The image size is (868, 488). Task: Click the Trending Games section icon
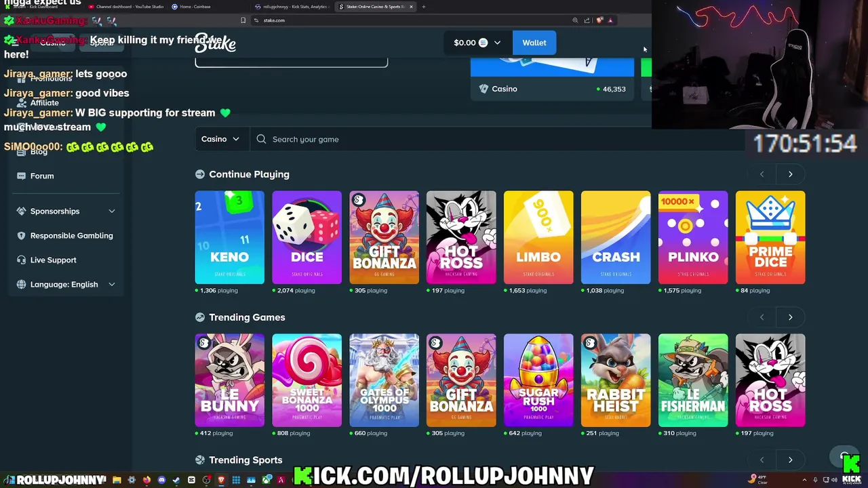[200, 317]
